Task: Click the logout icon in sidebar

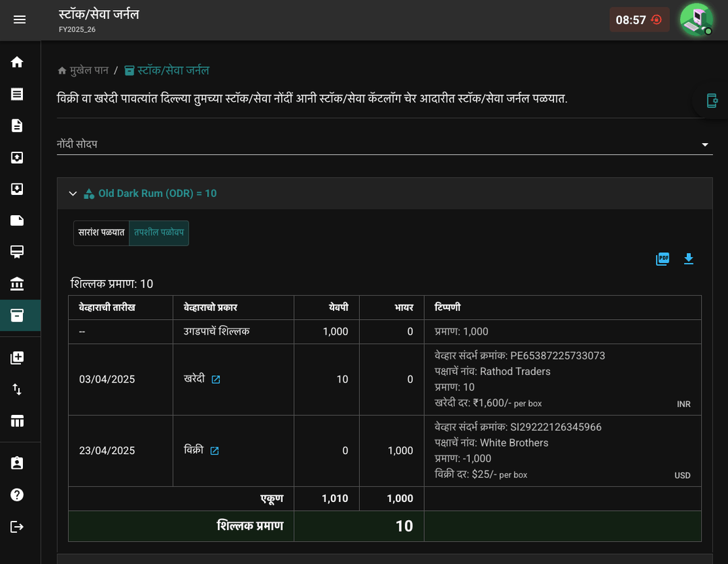Action: coord(17,526)
